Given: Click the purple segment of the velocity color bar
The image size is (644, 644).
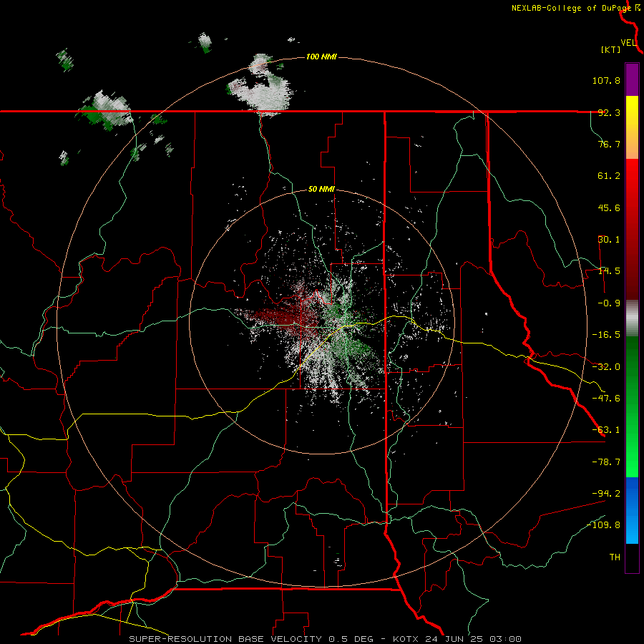Looking at the screenshot, I should [x=632, y=79].
